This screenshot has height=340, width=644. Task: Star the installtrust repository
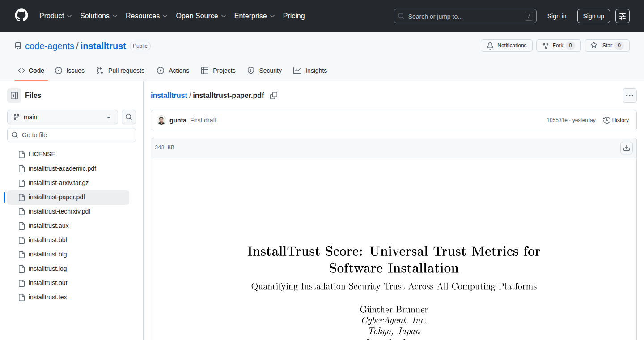pos(607,46)
